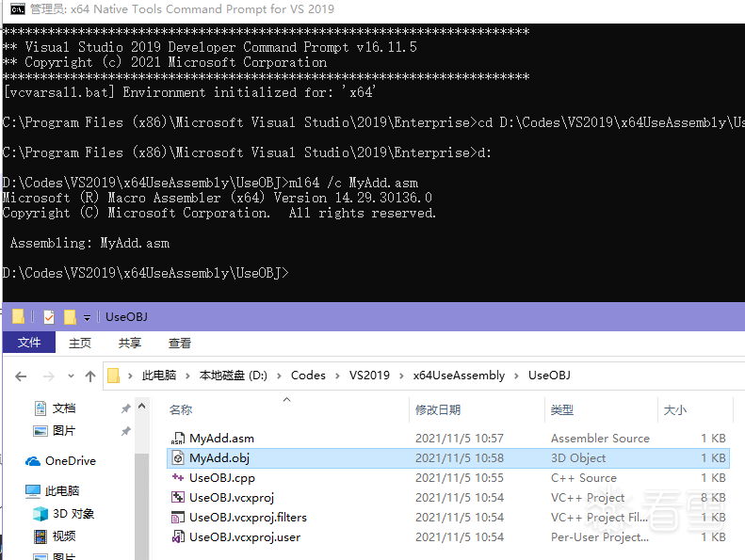Select the MyAdd.obj file name
Viewport: 745px width, 560px height.
coord(219,457)
